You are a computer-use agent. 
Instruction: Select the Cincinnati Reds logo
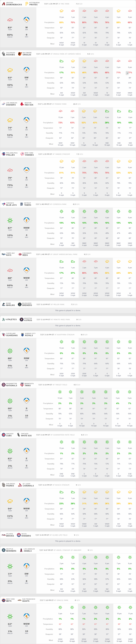(20, 254)
